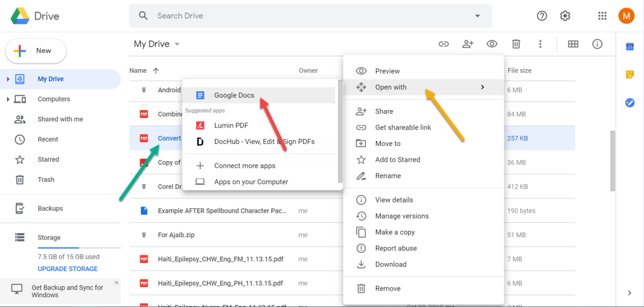Click the trash Remove toolbar icon
Viewport: 644px width, 307px height.
pyautogui.click(x=516, y=44)
